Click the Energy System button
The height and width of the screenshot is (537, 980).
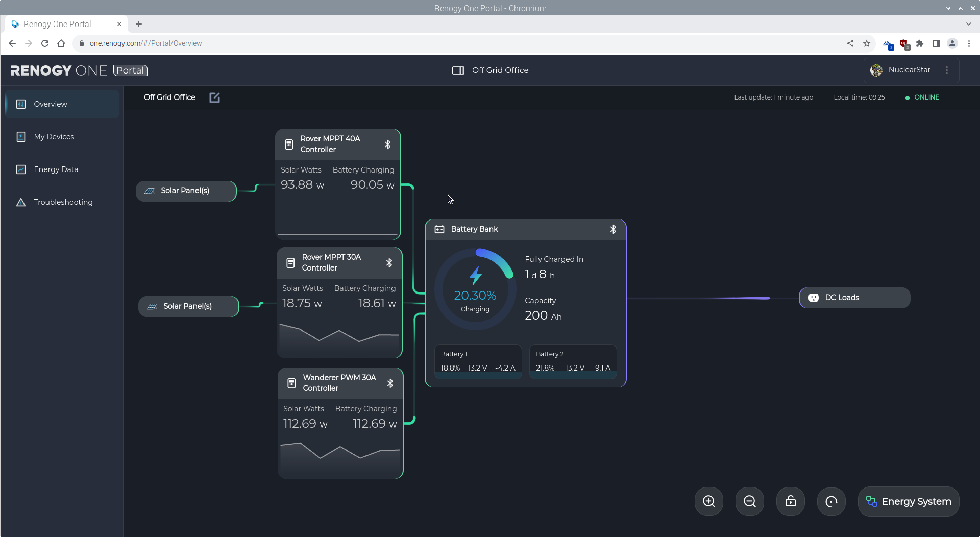point(909,501)
